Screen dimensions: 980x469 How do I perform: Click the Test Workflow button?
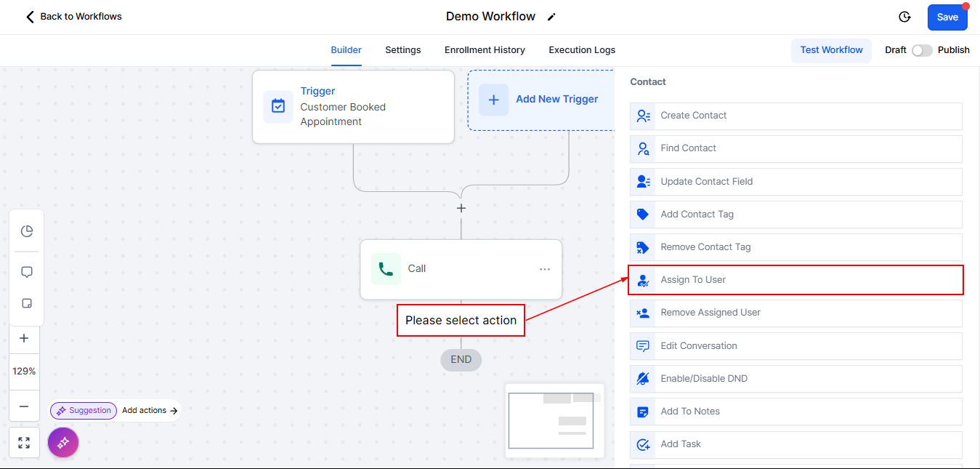(x=831, y=50)
